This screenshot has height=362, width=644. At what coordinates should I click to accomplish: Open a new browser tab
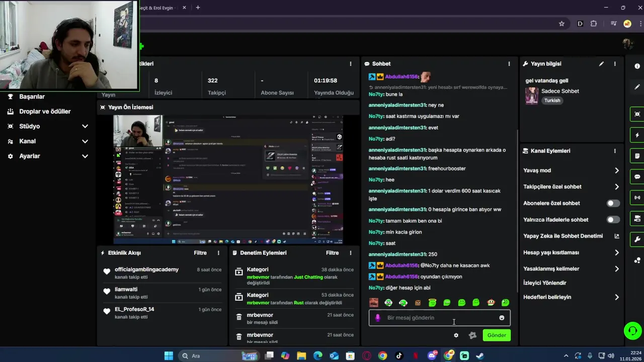[198, 8]
